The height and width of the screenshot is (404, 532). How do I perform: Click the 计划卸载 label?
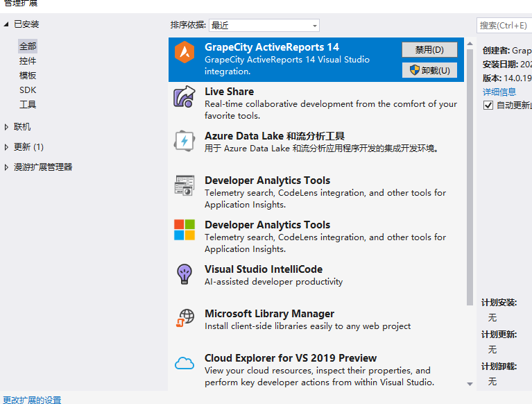(499, 367)
